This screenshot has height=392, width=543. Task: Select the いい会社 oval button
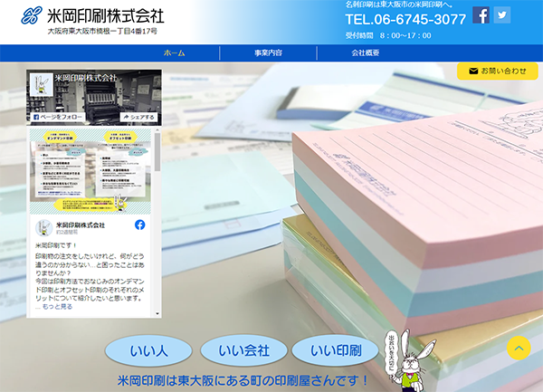pos(243,350)
